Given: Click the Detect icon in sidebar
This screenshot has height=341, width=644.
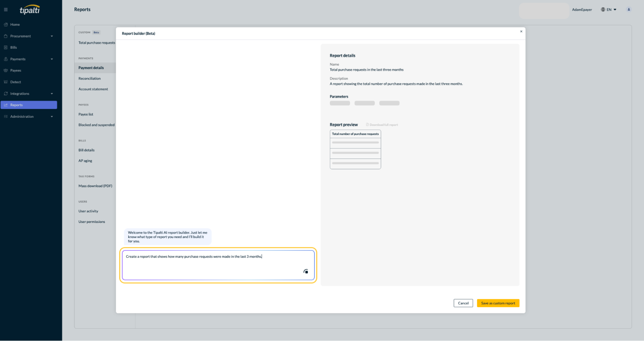Looking at the screenshot, I should 6,82.
